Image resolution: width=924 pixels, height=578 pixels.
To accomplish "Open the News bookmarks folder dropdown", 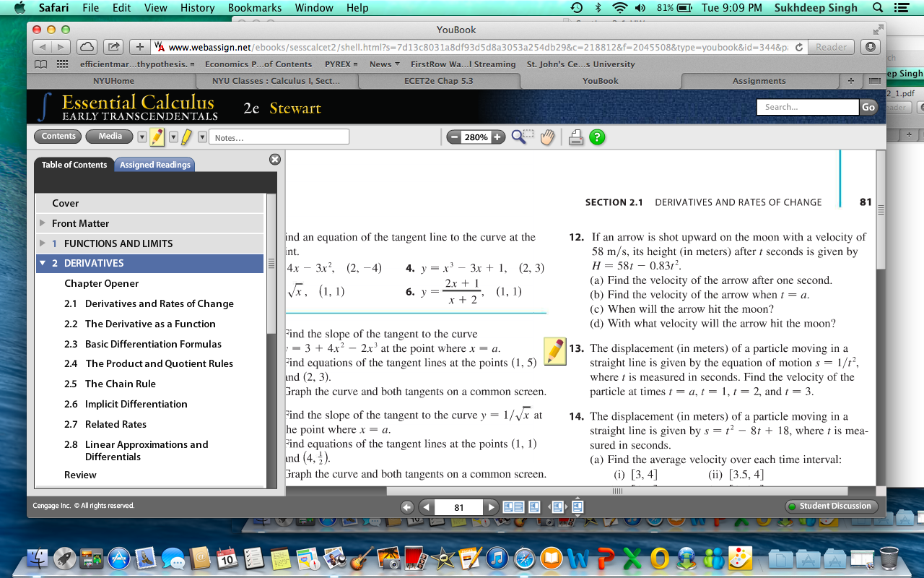I will tap(385, 64).
